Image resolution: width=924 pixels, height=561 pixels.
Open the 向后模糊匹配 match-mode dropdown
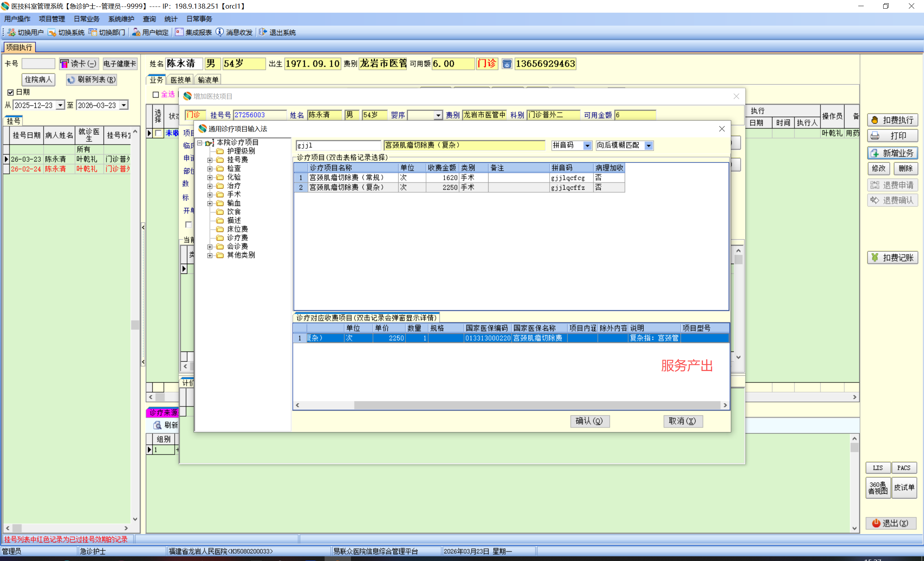coord(648,146)
